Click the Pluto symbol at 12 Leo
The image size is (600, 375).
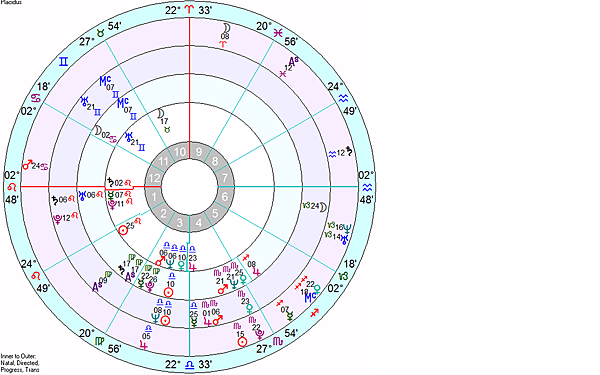pos(57,219)
